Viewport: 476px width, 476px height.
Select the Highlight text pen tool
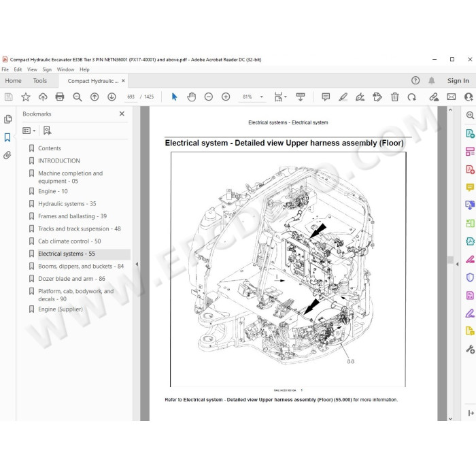click(x=343, y=97)
